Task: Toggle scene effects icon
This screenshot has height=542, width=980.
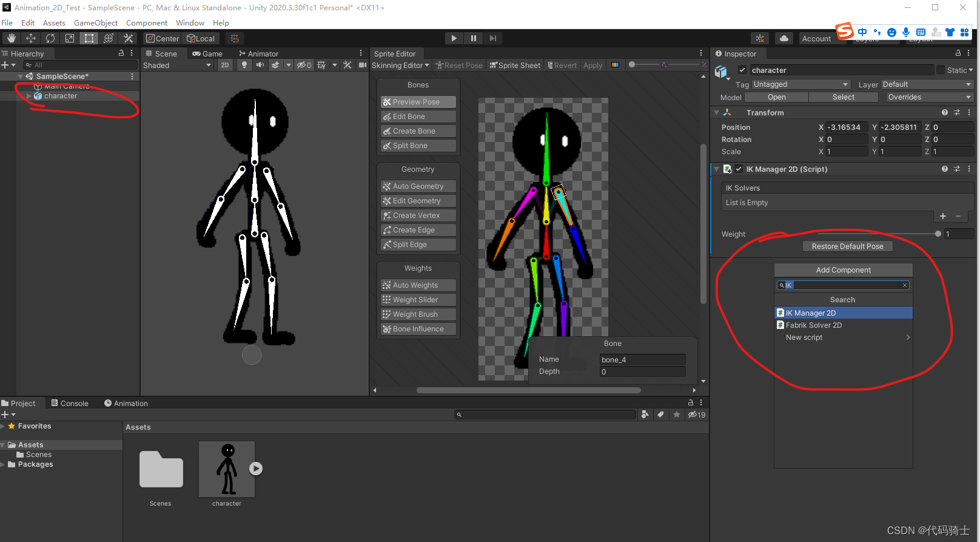Action: pyautogui.click(x=276, y=65)
